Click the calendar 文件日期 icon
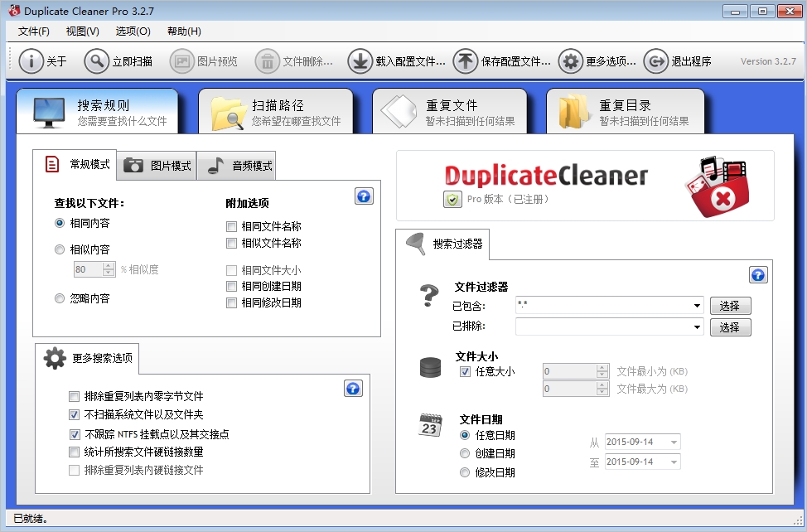The width and height of the screenshot is (807, 532). click(430, 425)
